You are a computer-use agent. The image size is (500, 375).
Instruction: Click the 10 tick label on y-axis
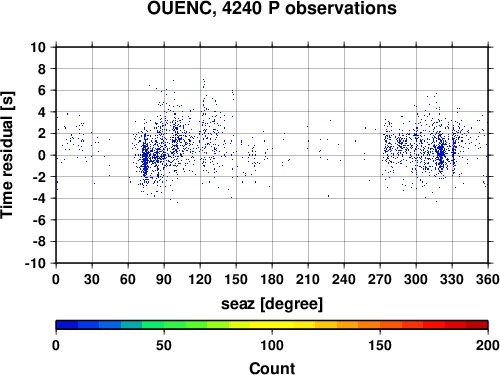[38, 47]
